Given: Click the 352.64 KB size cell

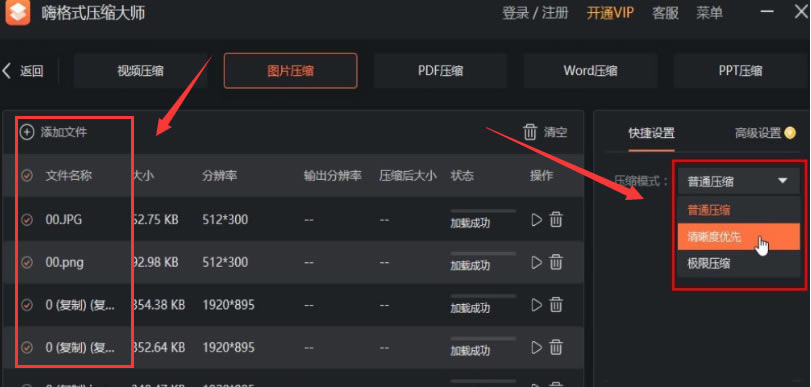Looking at the screenshot, I should pos(158,347).
